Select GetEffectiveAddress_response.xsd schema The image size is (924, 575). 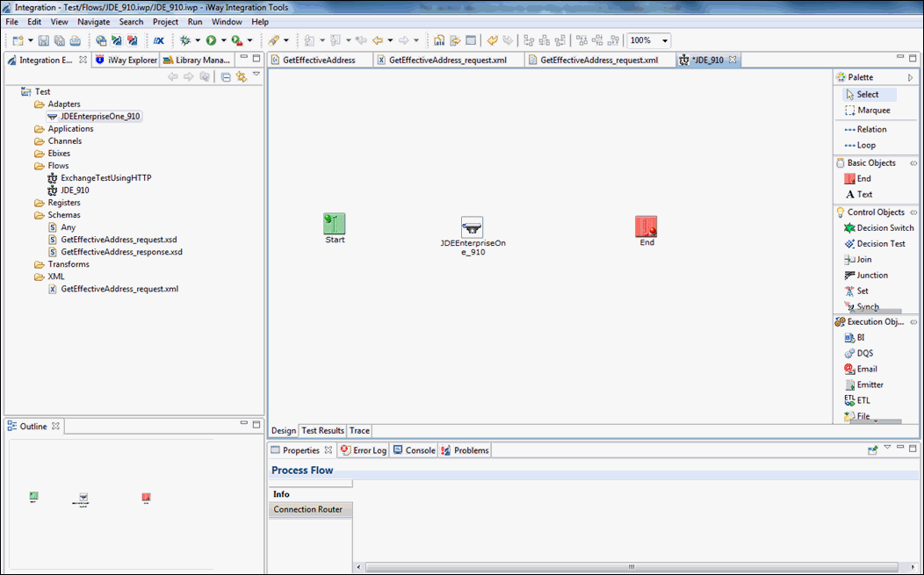(x=116, y=252)
